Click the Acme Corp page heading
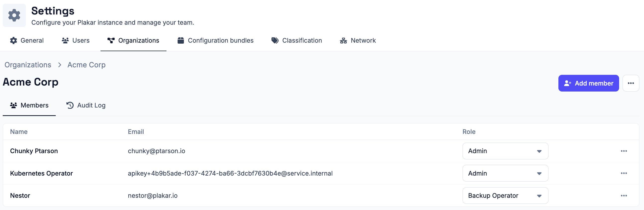 coord(31,82)
